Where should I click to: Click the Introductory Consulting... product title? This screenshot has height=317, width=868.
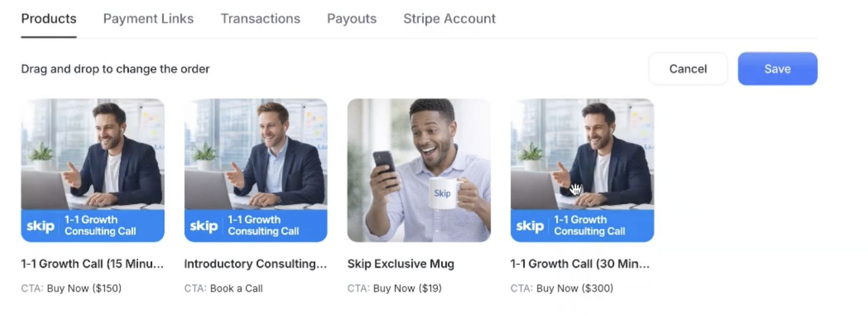click(256, 264)
